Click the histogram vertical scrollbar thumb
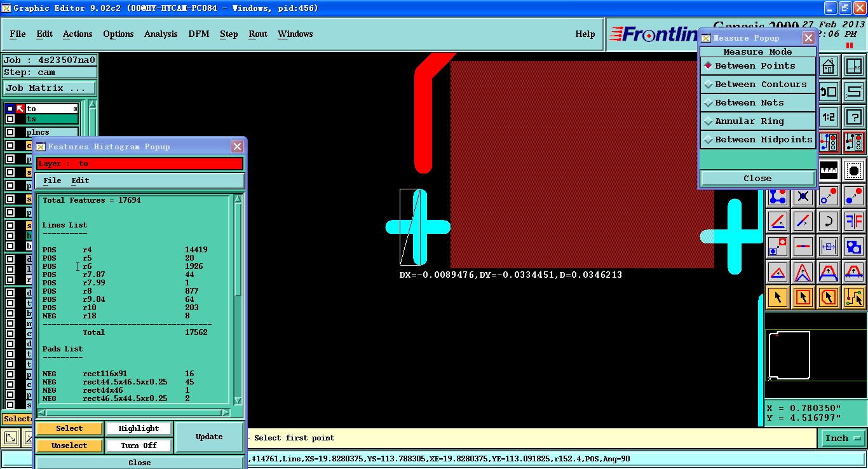Image resolution: width=868 pixels, height=469 pixels. (238, 250)
